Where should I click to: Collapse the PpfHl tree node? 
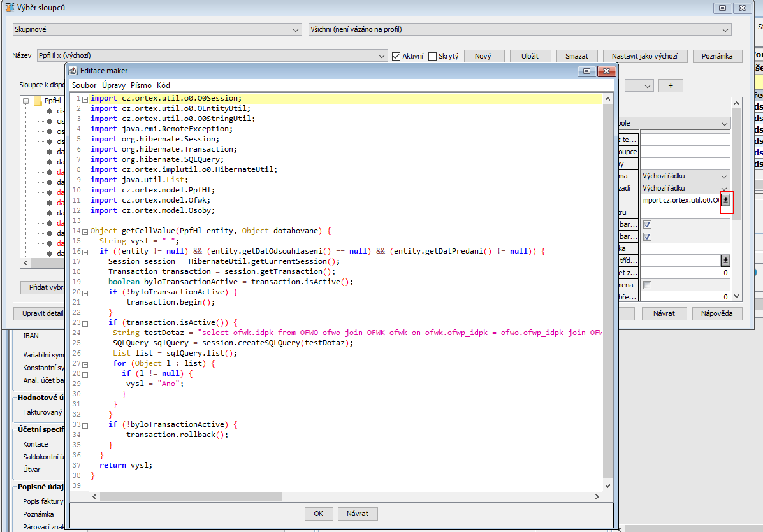[x=26, y=101]
